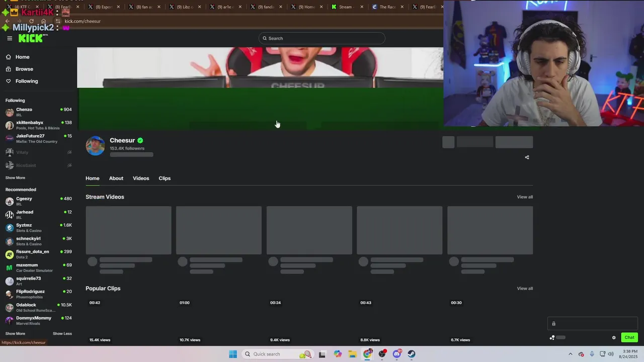View all Popular Clips

[x=525, y=289]
